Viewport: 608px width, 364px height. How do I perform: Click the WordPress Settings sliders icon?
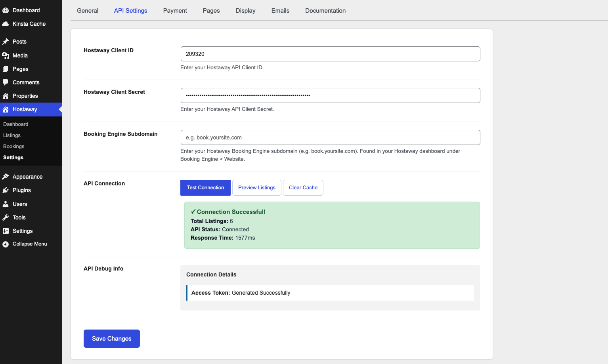click(6, 231)
